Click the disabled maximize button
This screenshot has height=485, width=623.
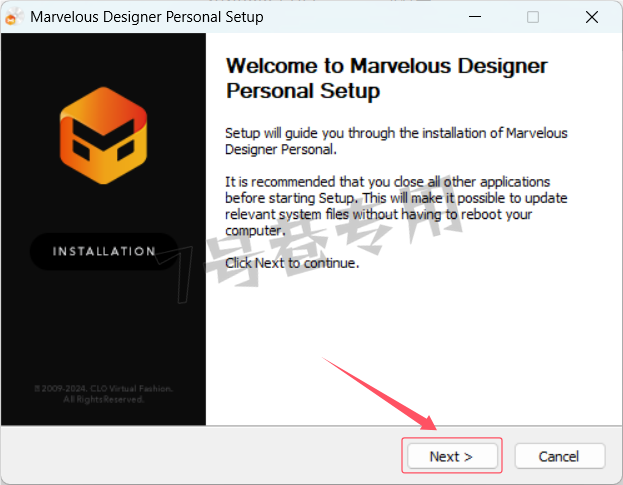pyautogui.click(x=533, y=17)
